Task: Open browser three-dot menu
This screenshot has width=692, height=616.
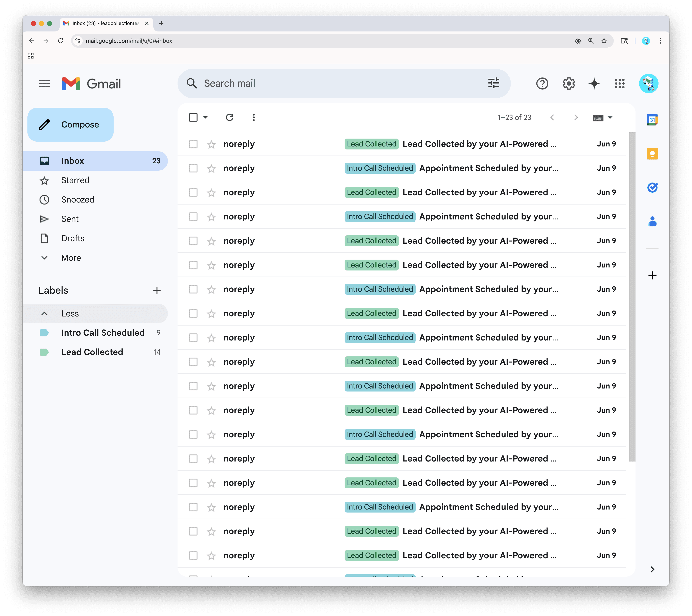Action: 660,41
